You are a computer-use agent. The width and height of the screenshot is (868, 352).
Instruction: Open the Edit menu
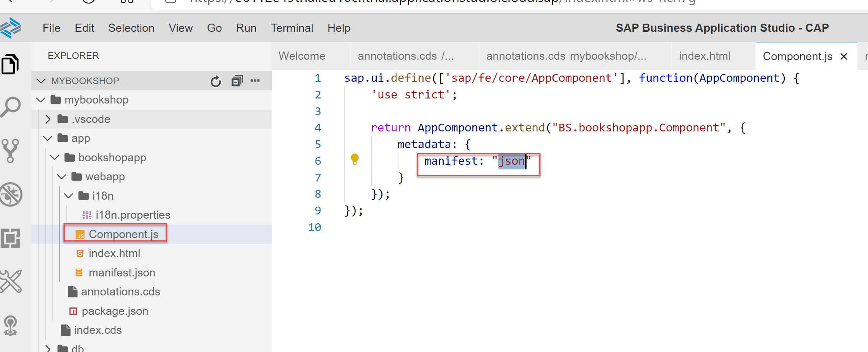[x=84, y=28]
